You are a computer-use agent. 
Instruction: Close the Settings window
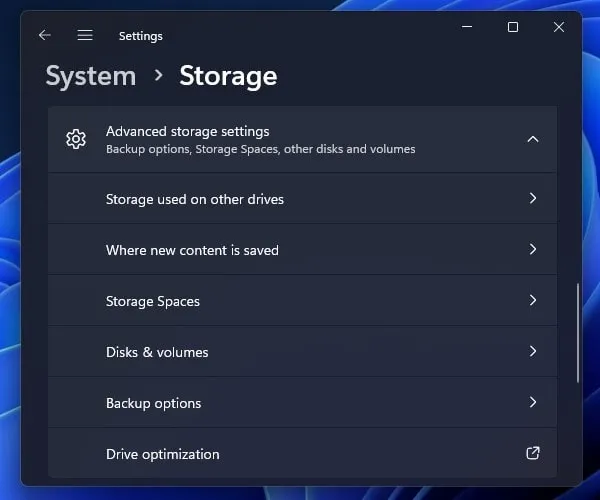point(559,27)
